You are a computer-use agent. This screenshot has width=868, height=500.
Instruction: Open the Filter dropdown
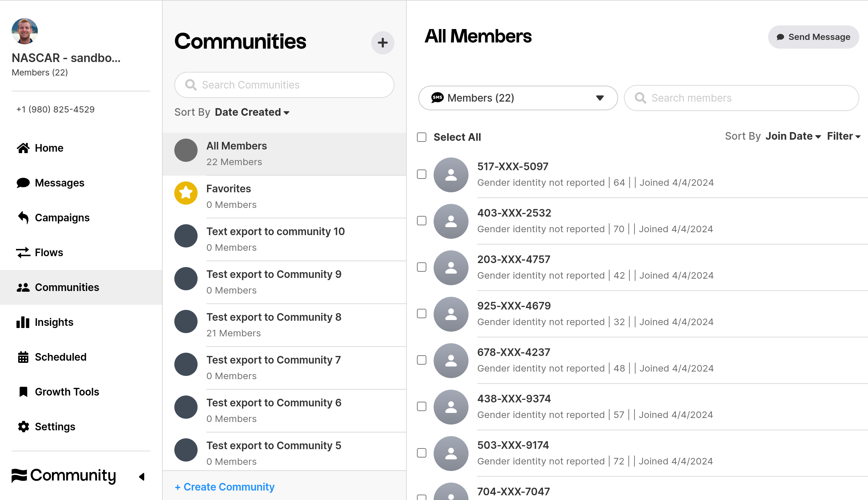pos(844,136)
